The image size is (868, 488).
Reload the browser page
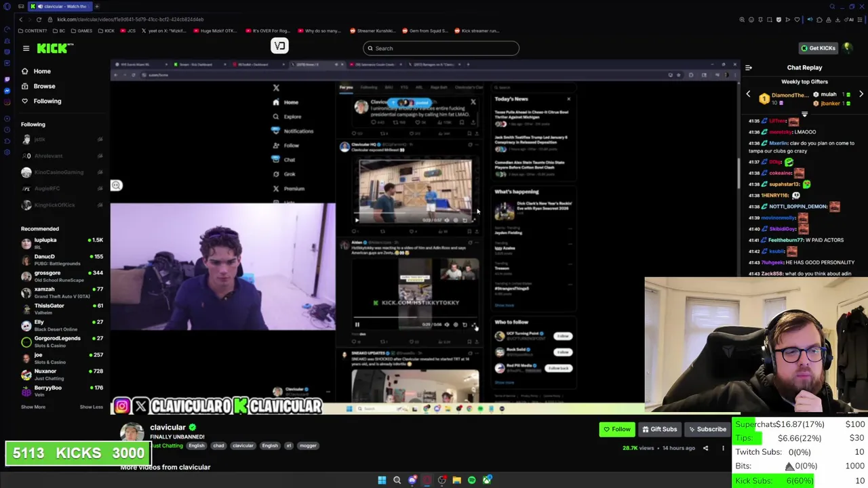coord(39,20)
